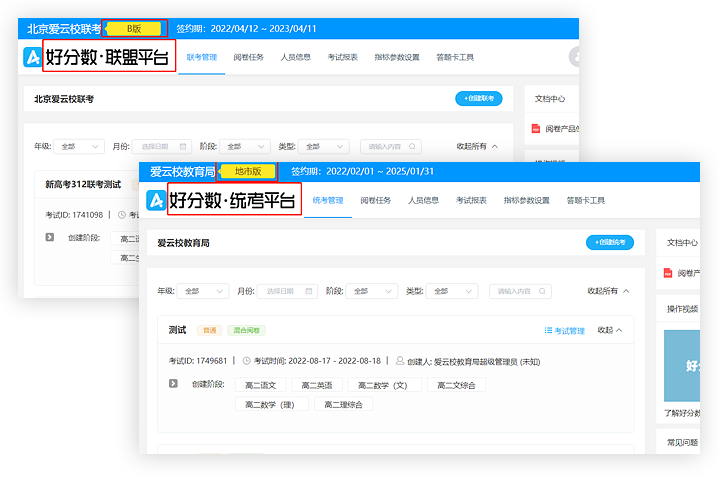Click the list icon next to 考试管理
720x480 pixels.
click(548, 330)
